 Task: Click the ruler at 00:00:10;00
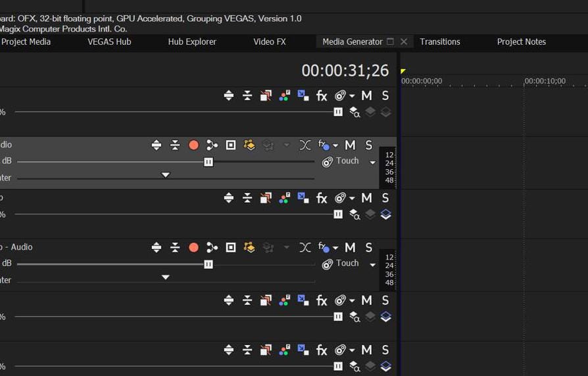tap(545, 81)
